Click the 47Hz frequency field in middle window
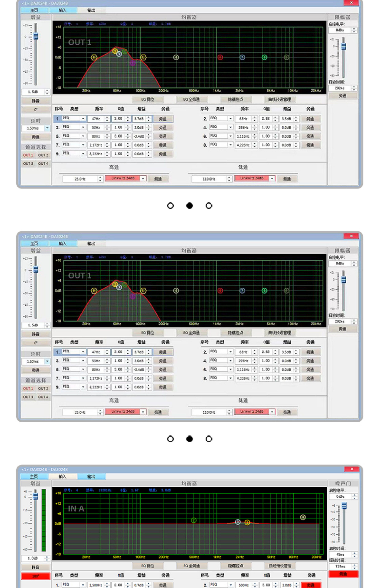This screenshot has height=588, width=380. [96, 352]
